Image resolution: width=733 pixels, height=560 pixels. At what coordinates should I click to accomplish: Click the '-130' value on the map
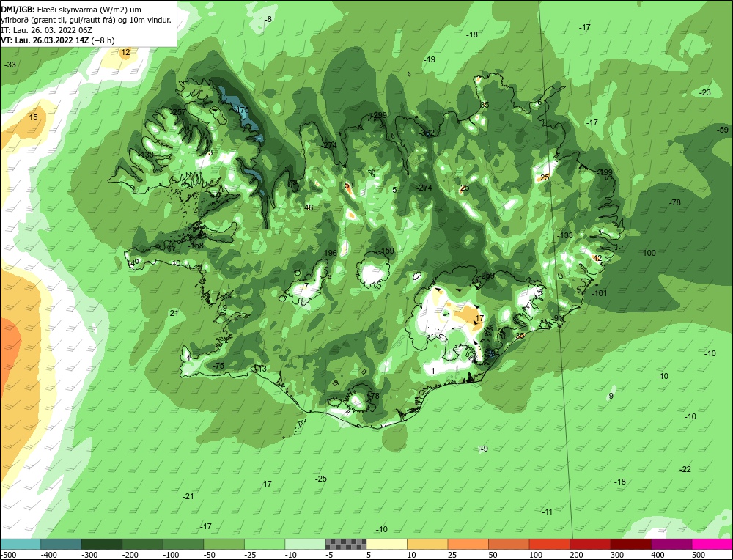tap(146, 155)
